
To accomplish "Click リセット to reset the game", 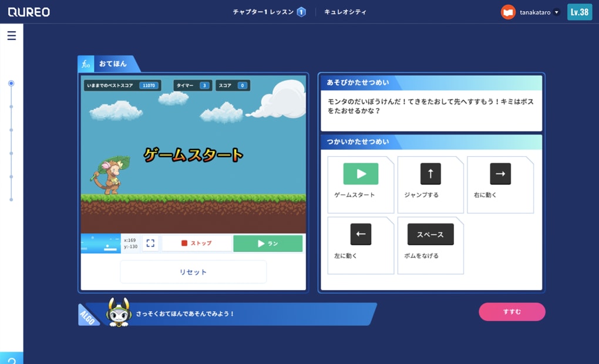I will 193,272.
